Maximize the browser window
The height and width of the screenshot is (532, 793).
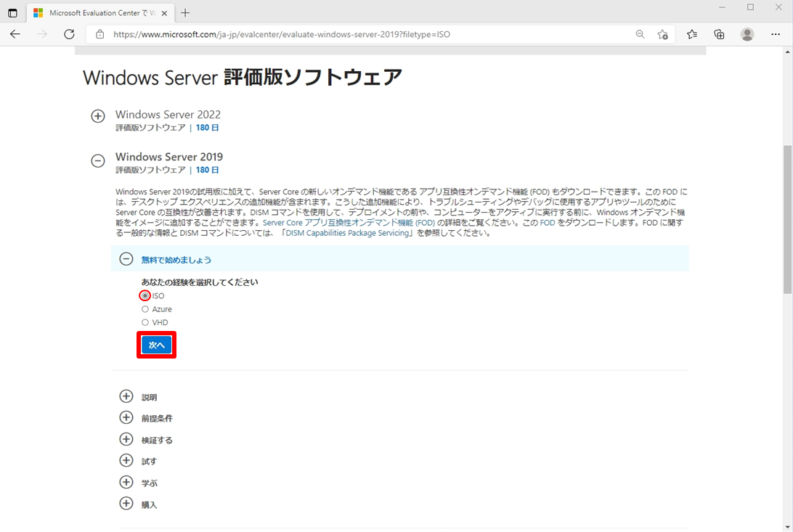(751, 7)
